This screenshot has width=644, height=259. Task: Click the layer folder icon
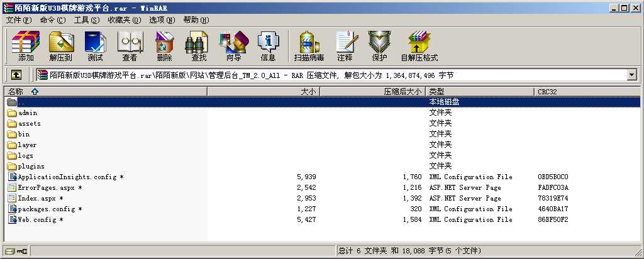click(12, 145)
